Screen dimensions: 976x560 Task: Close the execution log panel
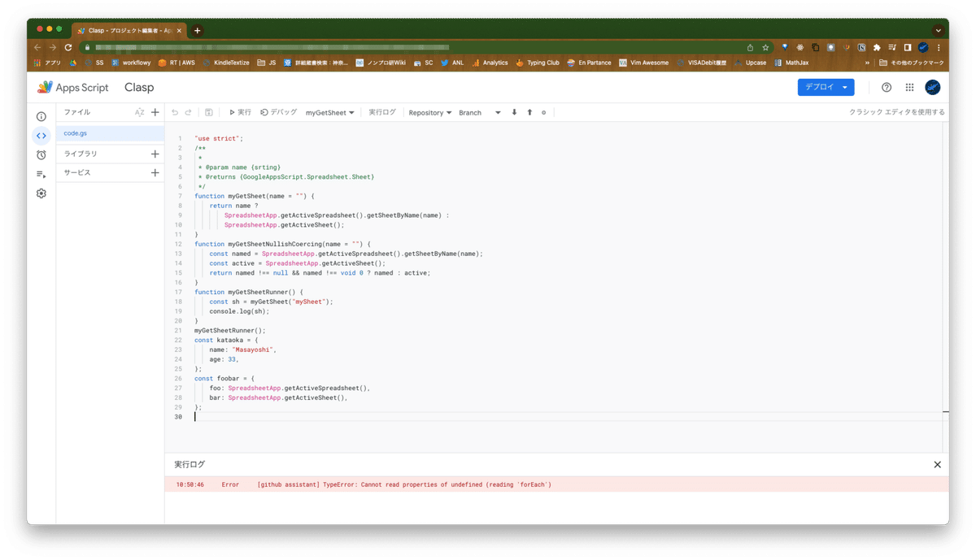point(937,465)
